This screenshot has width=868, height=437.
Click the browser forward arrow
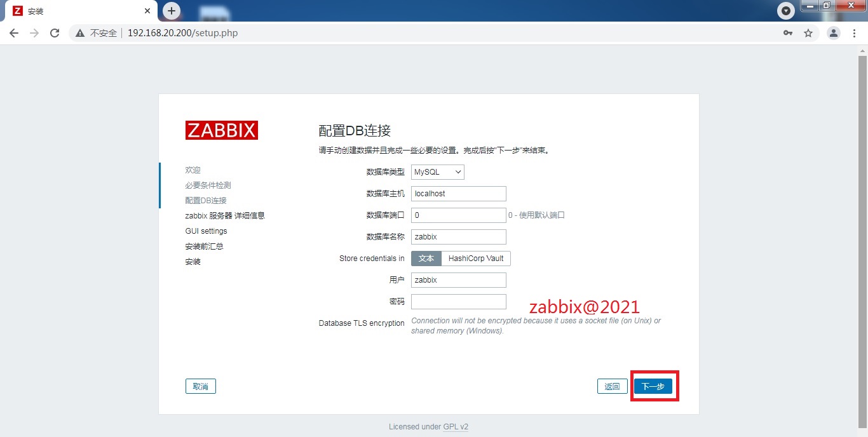click(34, 33)
